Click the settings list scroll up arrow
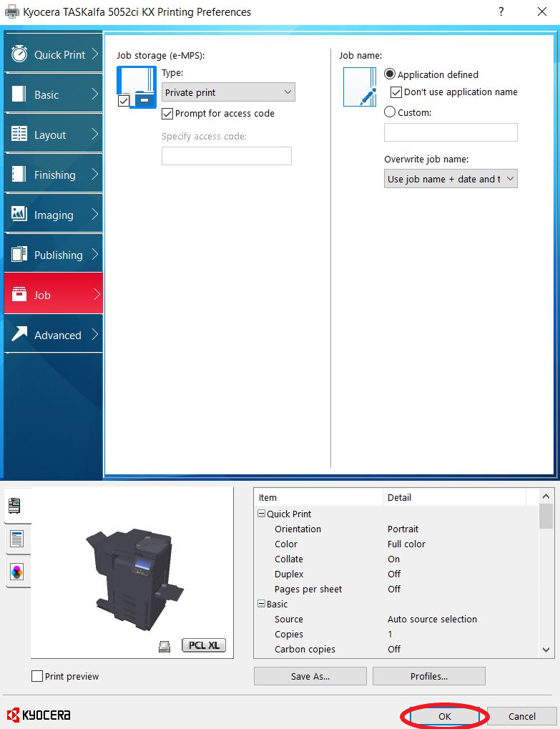The width and height of the screenshot is (560, 729). tap(546, 496)
